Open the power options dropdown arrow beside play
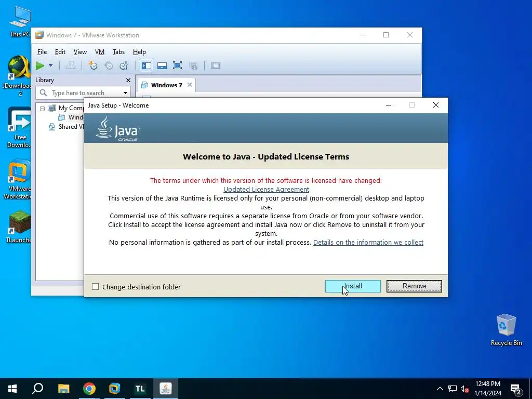Screen dimensions: 532x399 pos(50,65)
